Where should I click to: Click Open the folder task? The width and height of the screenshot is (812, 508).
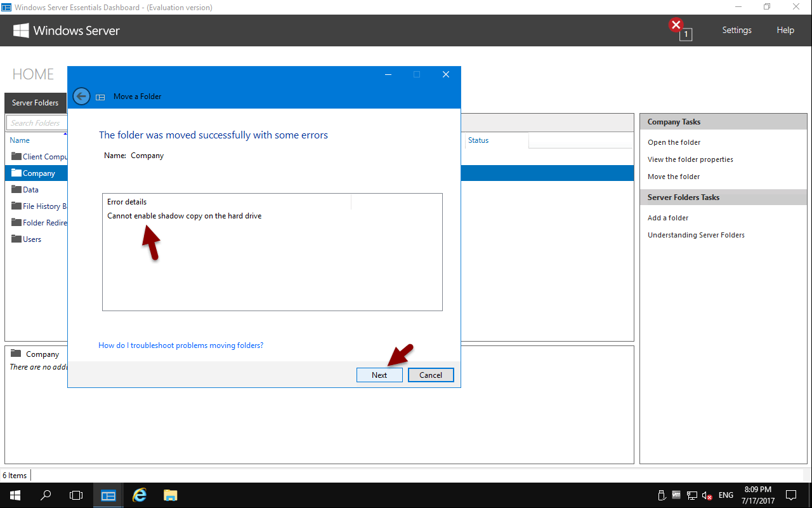coord(674,142)
